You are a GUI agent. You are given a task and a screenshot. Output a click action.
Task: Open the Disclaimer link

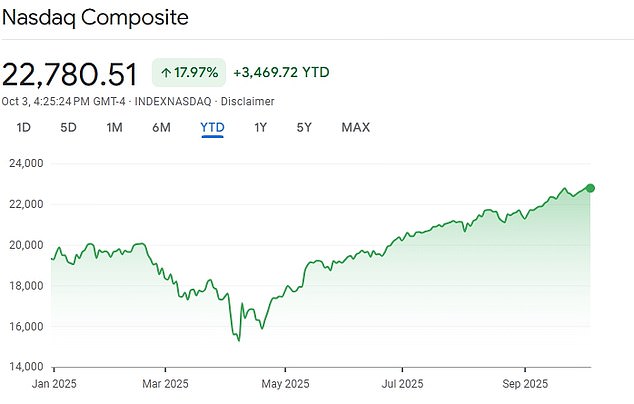246,101
